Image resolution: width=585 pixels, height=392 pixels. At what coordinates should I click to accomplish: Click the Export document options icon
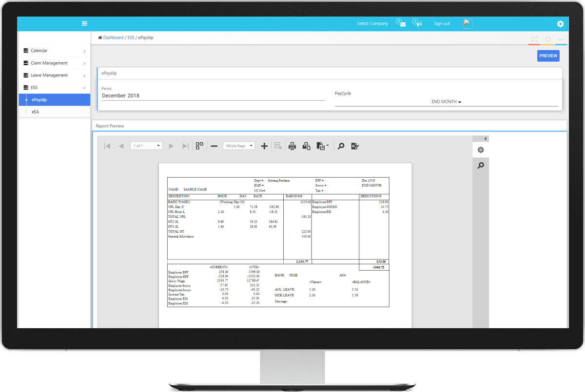click(322, 146)
